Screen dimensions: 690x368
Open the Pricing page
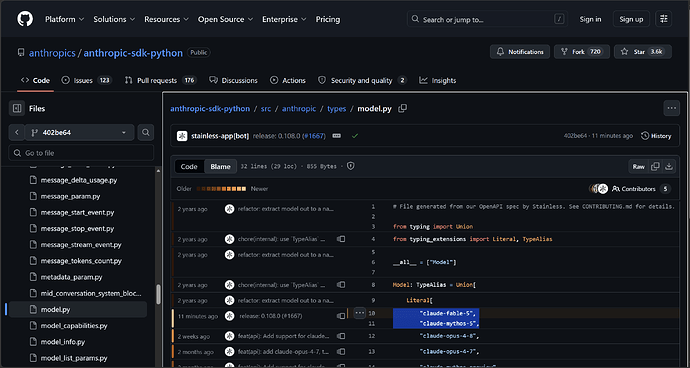[x=328, y=19]
